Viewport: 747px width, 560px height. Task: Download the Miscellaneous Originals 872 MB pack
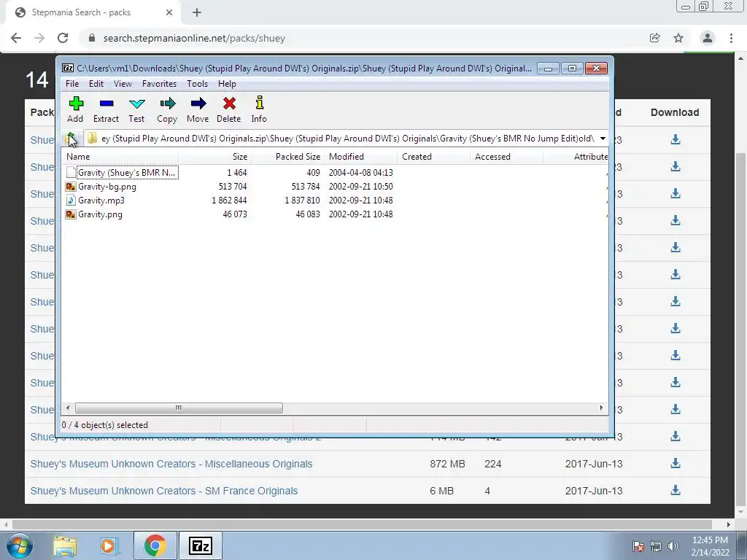(675, 463)
